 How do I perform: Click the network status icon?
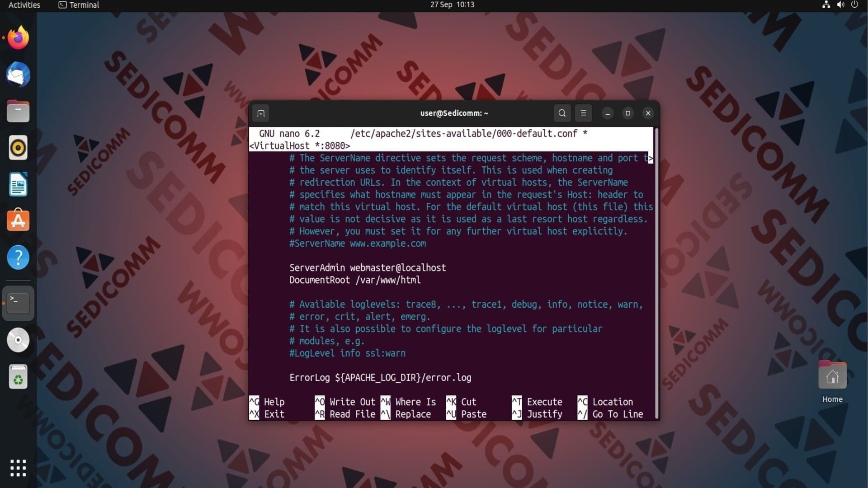[826, 5]
